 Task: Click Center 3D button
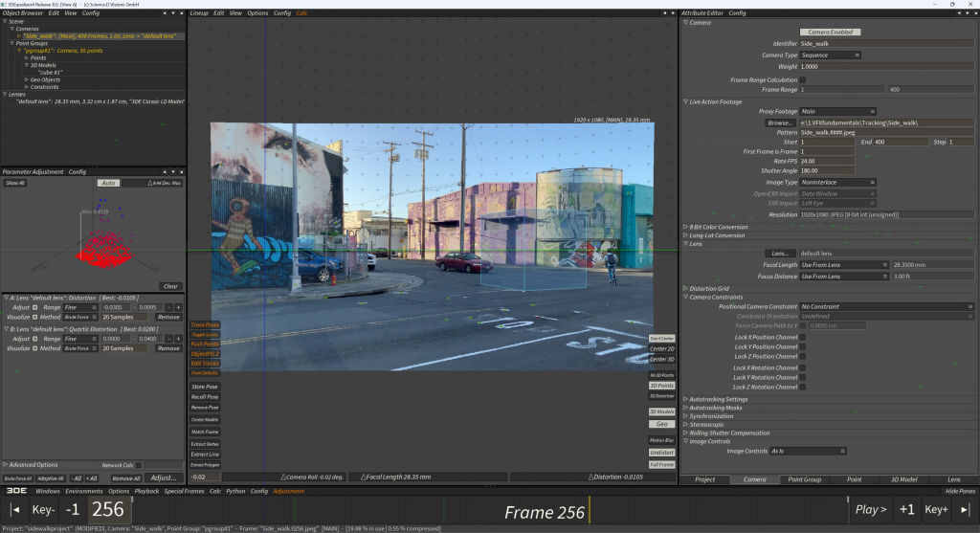(662, 359)
